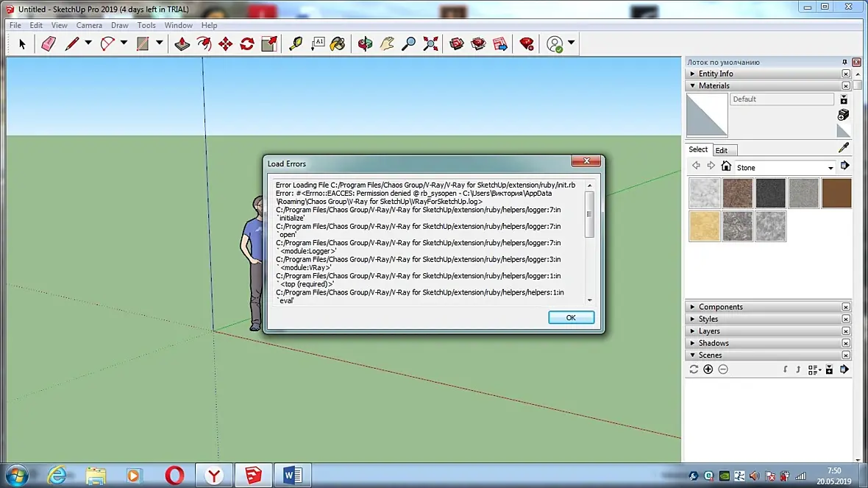
Task: Pick the Scale tool
Action: coord(269,43)
